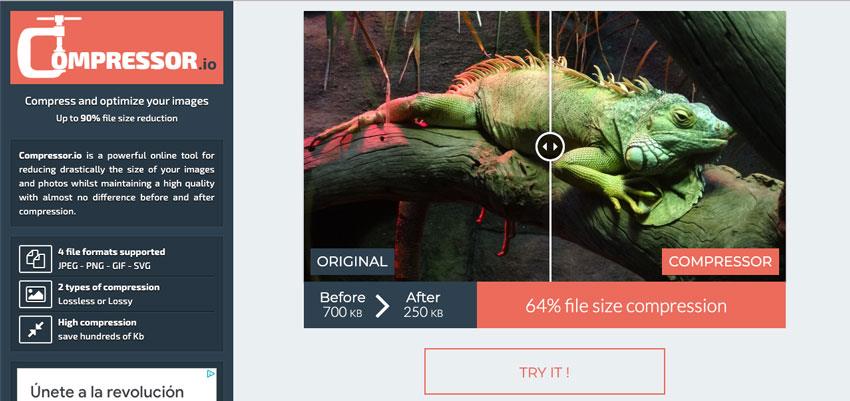The width and height of the screenshot is (850, 401).
Task: Click the TRY IT ! button
Action: click(544, 372)
